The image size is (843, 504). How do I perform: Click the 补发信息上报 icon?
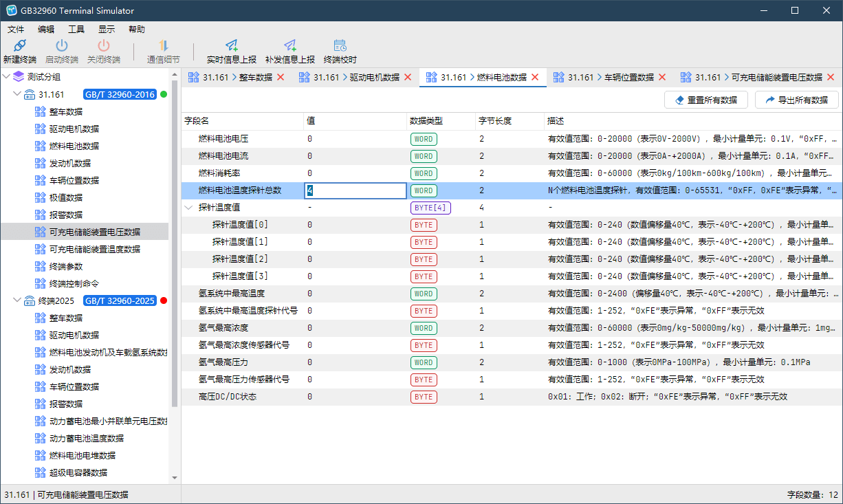[x=289, y=50]
